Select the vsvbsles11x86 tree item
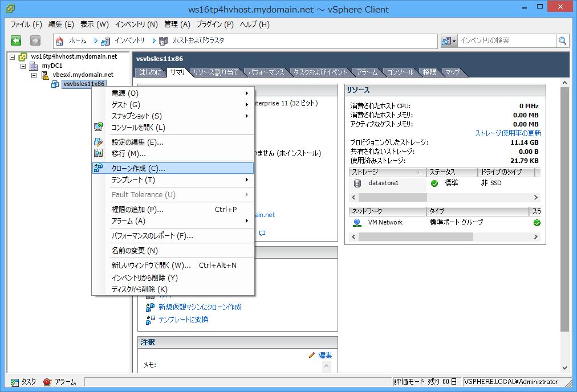This screenshot has width=577, height=392. [84, 84]
